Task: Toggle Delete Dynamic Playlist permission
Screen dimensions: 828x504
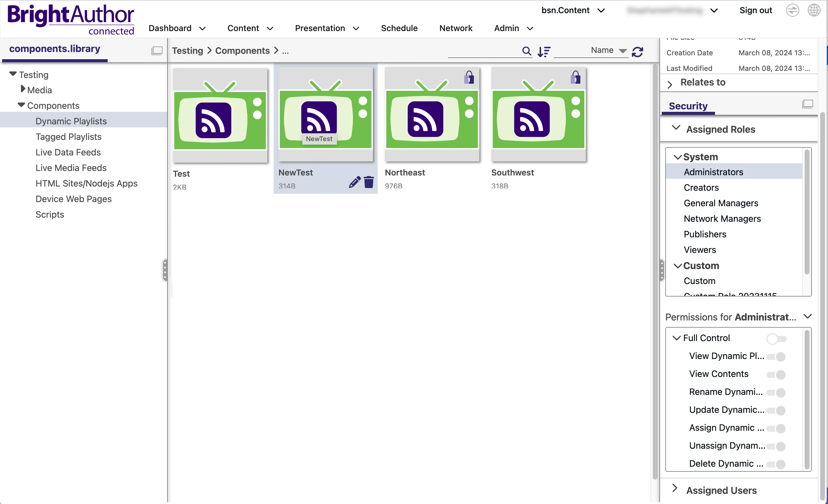Action: coord(776,464)
